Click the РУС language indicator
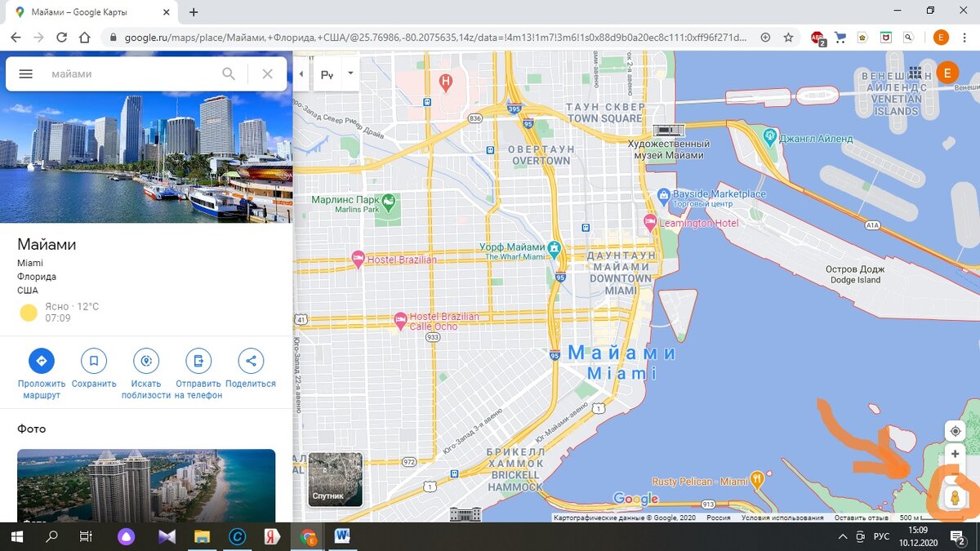980x551 pixels. point(881,537)
